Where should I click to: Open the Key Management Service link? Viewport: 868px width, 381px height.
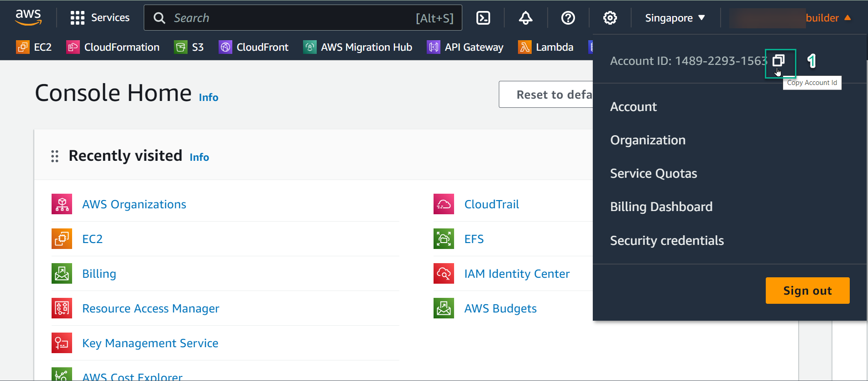click(x=150, y=343)
